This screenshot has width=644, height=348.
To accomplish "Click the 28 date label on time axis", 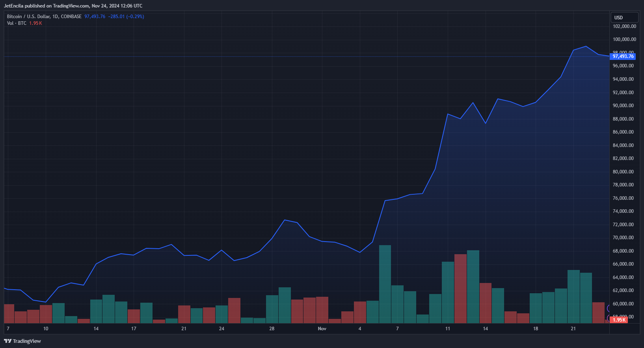I will 272,329.
